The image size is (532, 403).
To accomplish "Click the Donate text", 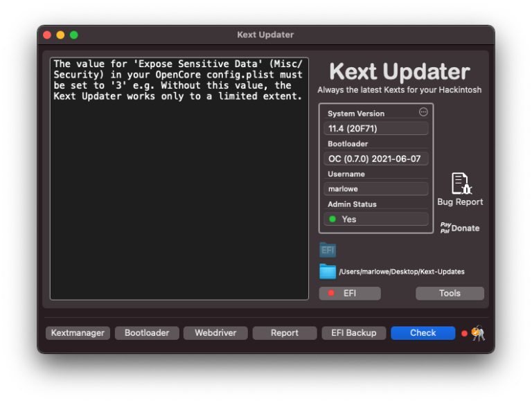I will [465, 229].
